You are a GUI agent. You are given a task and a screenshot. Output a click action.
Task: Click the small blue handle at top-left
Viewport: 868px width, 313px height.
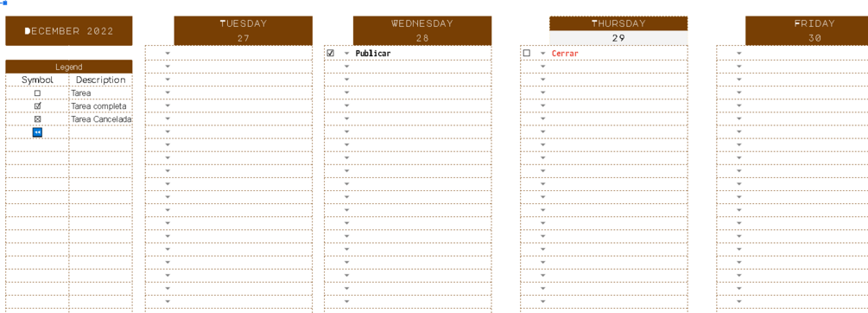pyautogui.click(x=4, y=3)
